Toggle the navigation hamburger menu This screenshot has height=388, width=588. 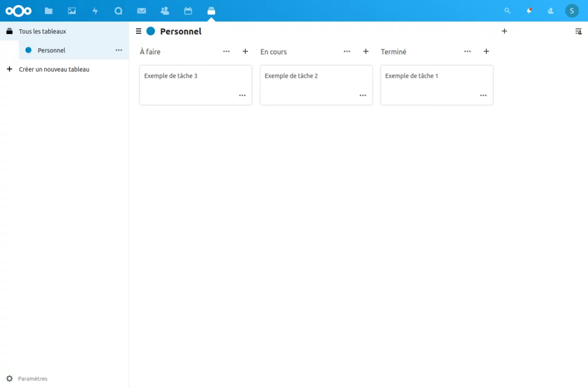coord(138,31)
